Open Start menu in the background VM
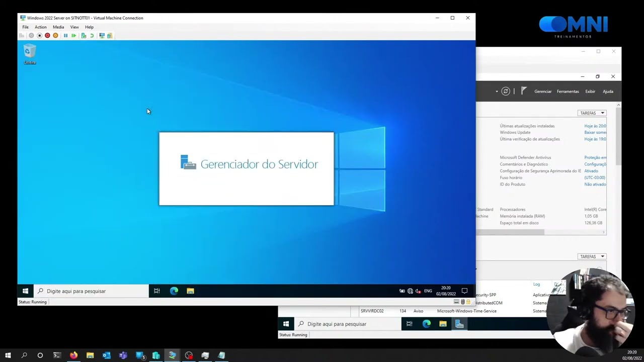The height and width of the screenshot is (362, 644). tap(286, 324)
